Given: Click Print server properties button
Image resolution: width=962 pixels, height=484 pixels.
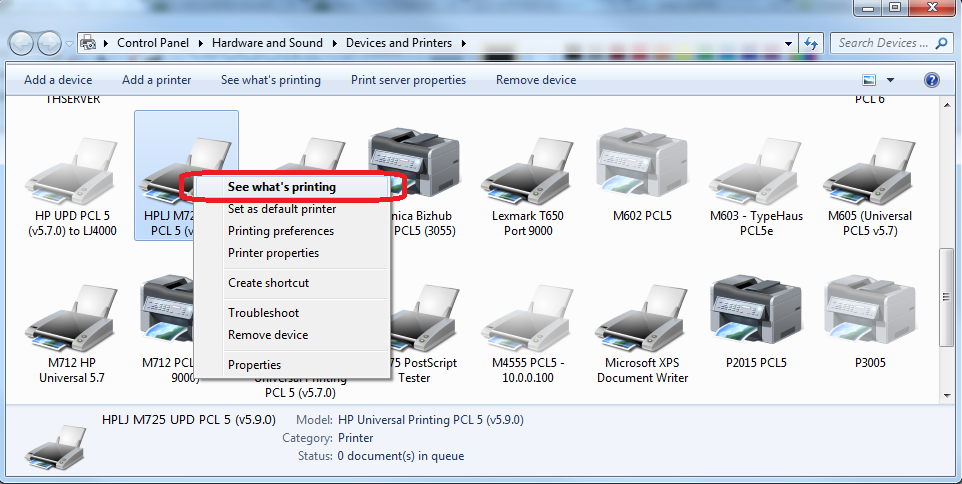Looking at the screenshot, I should (x=408, y=80).
